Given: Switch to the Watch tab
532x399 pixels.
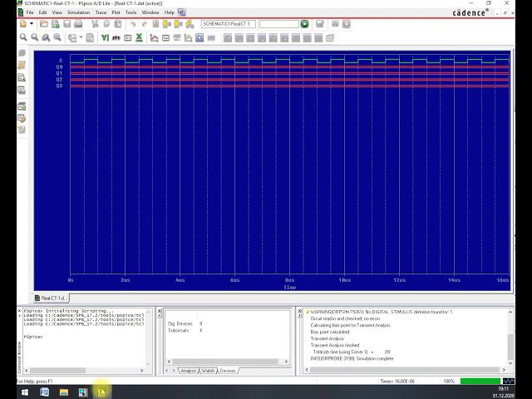Looking at the screenshot, I should tap(207, 371).
